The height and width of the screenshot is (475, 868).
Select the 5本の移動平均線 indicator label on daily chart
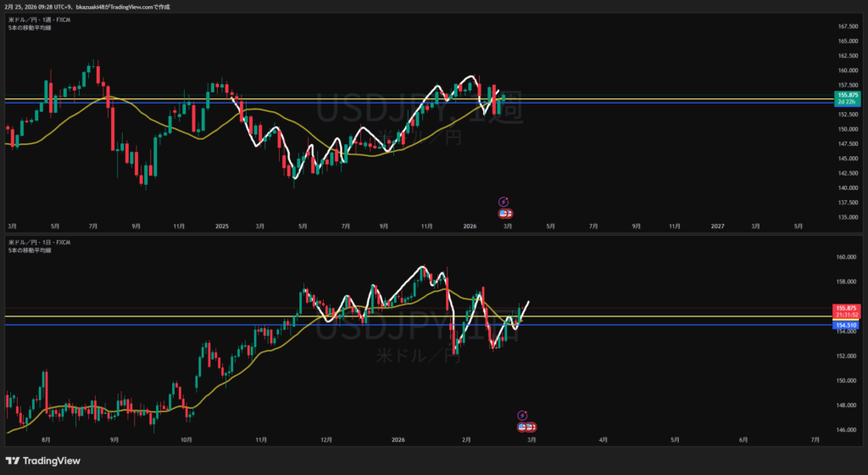(x=27, y=250)
